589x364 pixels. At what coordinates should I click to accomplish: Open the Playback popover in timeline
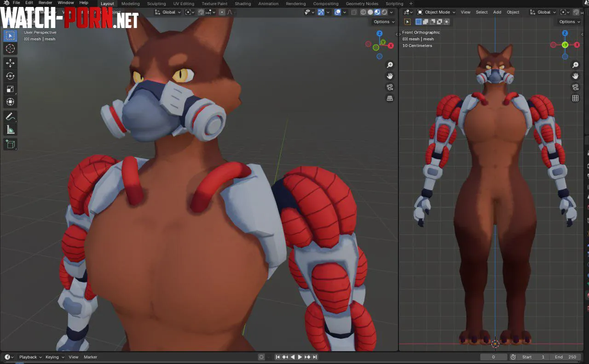30,357
